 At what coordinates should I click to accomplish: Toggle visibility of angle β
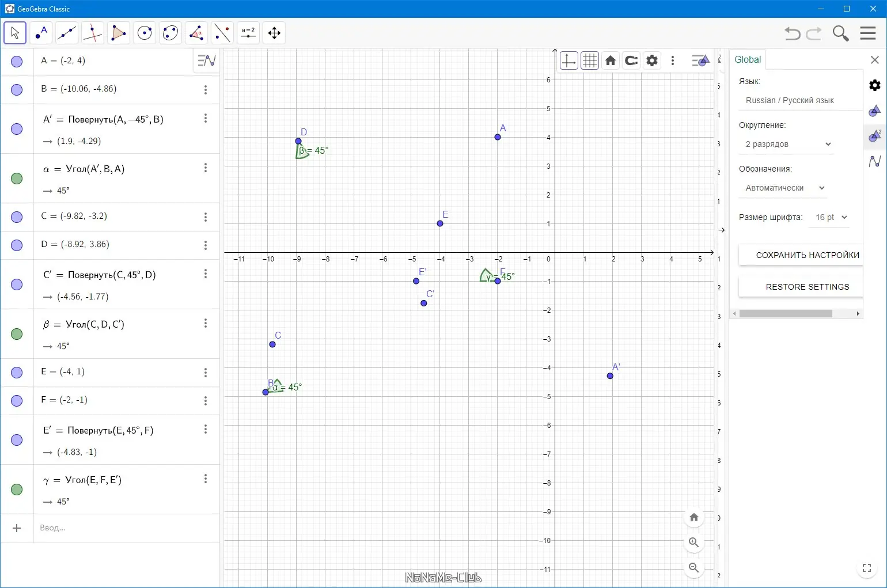tap(17, 334)
